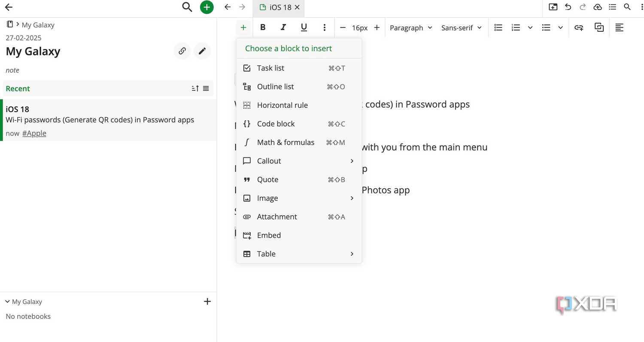The image size is (644, 342).
Task: Expand numbered list style options
Action: click(x=530, y=27)
